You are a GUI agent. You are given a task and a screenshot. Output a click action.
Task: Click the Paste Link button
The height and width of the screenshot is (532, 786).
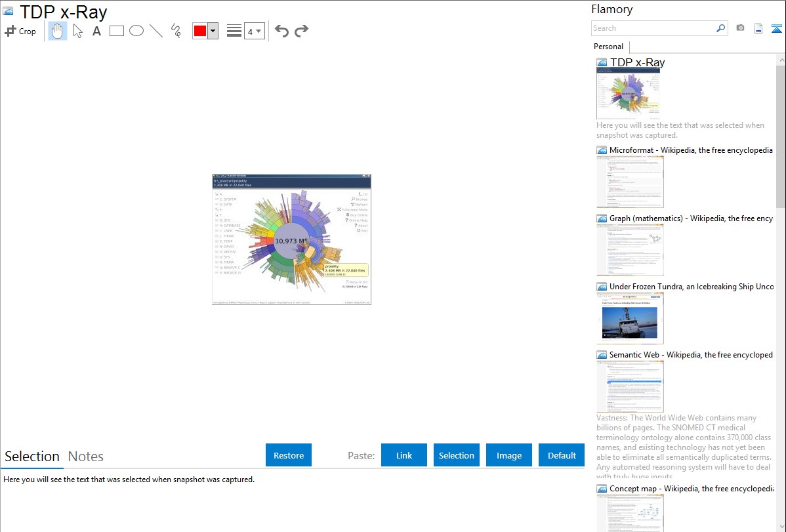(x=404, y=455)
